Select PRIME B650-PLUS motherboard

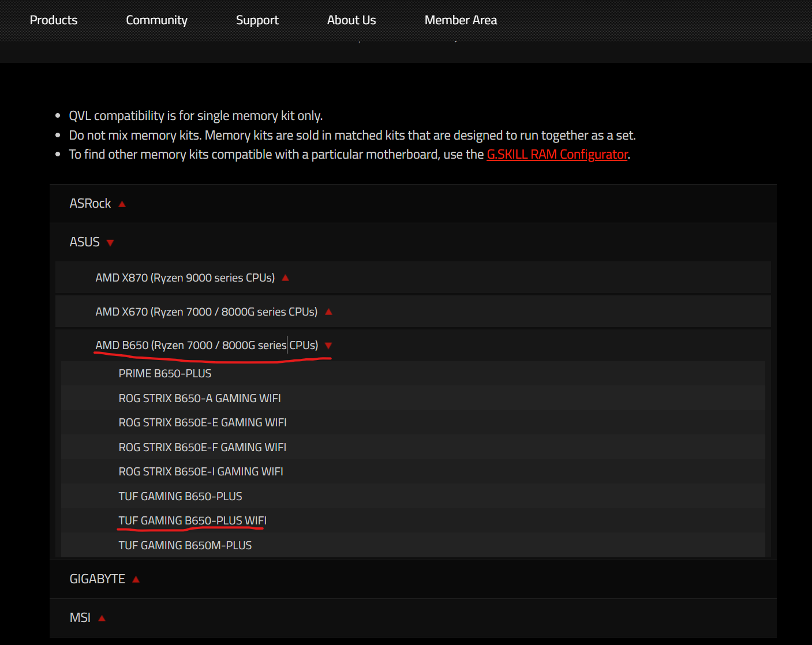tap(165, 374)
